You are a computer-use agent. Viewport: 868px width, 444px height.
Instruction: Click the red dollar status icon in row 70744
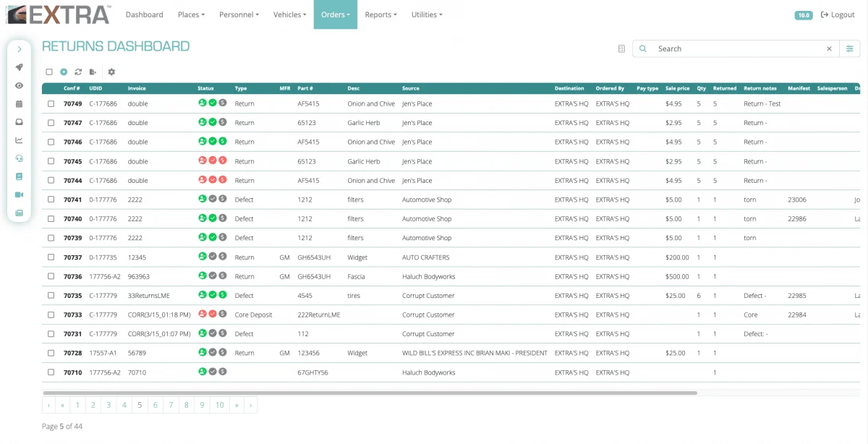point(223,180)
